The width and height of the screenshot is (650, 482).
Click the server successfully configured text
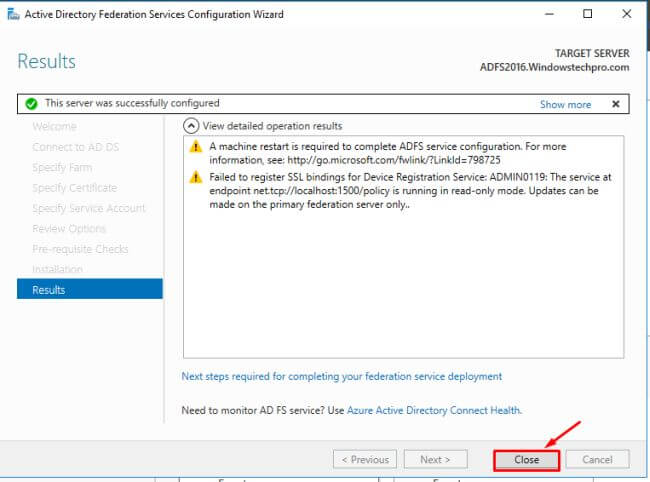(x=132, y=103)
